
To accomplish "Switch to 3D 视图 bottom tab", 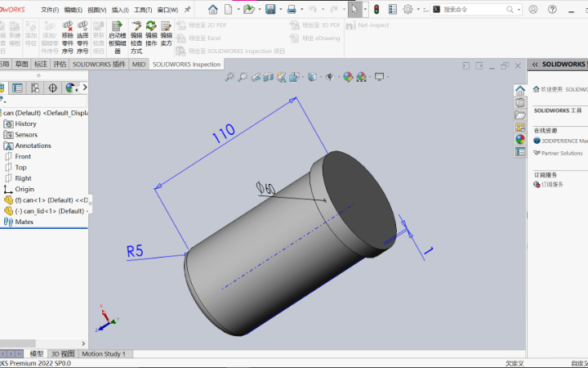I will pyautogui.click(x=63, y=354).
